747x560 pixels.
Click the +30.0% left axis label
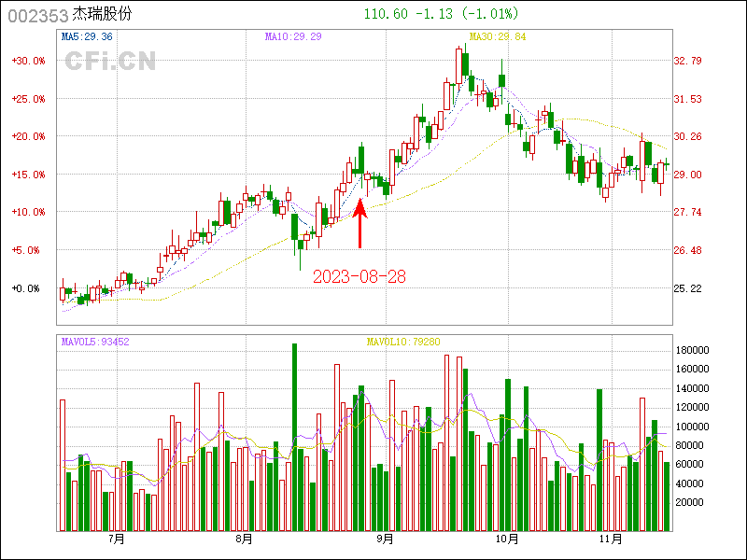tap(28, 61)
